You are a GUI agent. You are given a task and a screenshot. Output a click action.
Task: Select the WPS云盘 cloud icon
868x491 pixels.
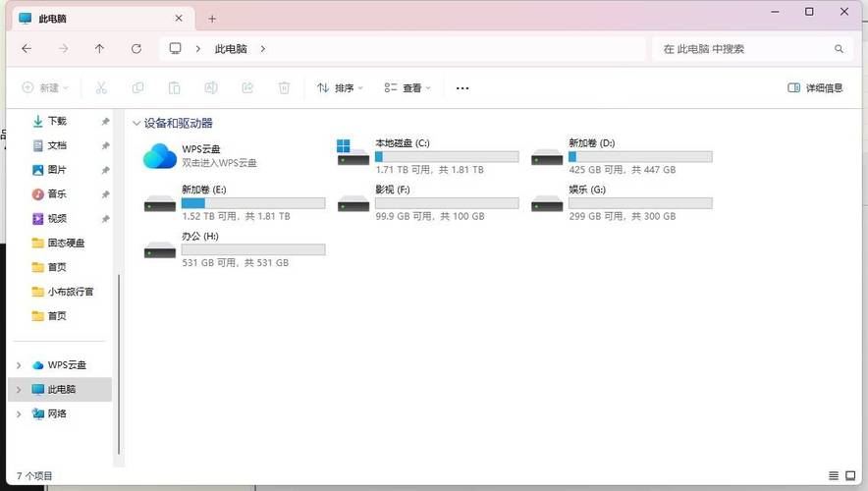click(x=159, y=155)
